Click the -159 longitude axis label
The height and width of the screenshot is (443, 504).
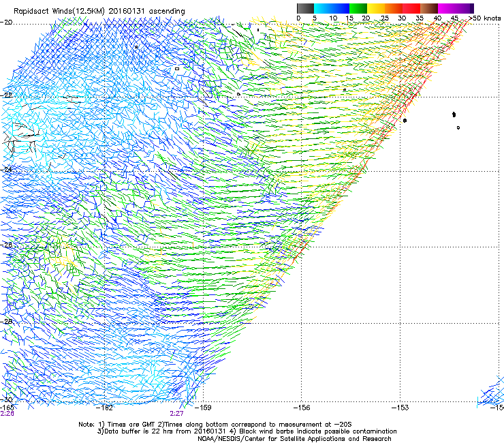[203, 408]
